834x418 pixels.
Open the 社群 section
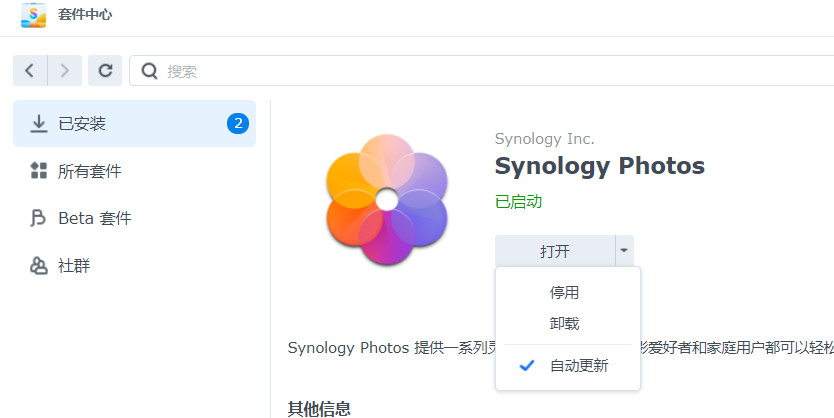tap(134, 265)
